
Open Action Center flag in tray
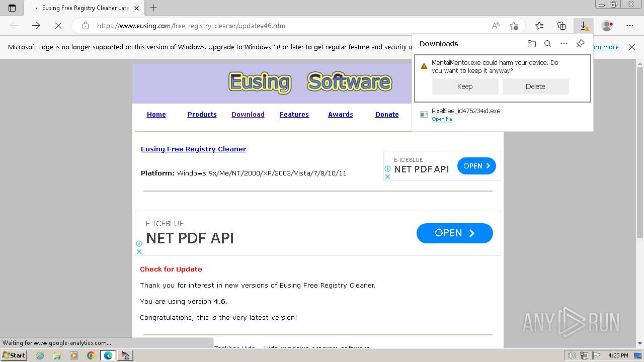[597, 355]
